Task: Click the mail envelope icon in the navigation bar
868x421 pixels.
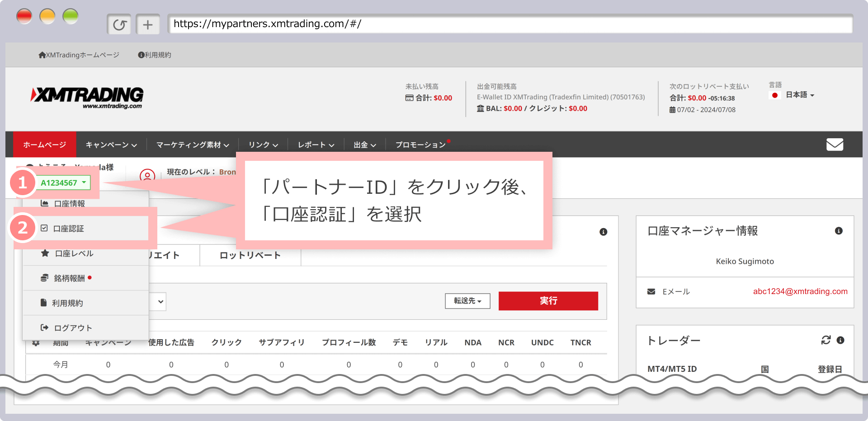Action: pyautogui.click(x=835, y=144)
